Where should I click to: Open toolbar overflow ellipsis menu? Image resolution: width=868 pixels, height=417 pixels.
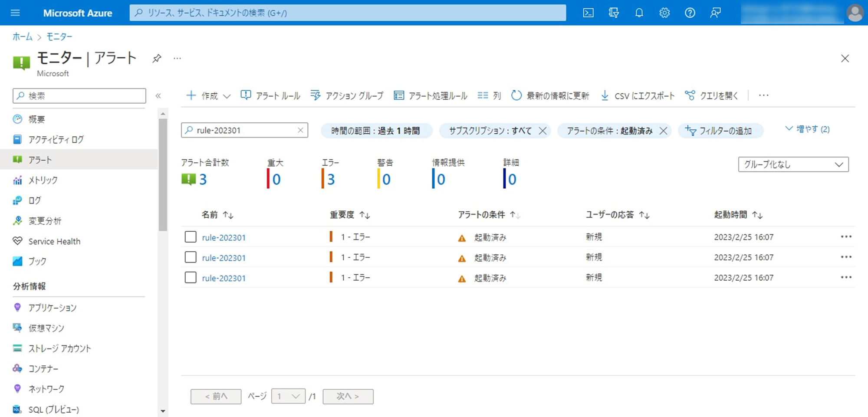point(764,95)
